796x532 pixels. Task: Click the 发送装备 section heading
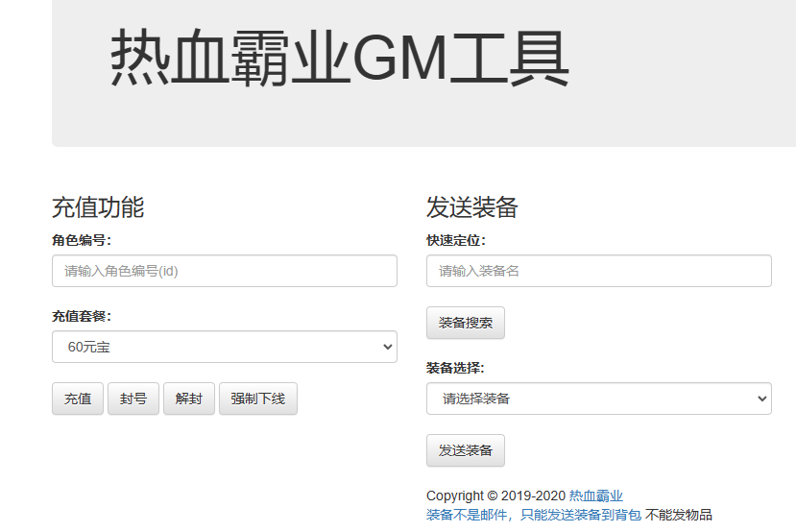pyautogui.click(x=472, y=207)
